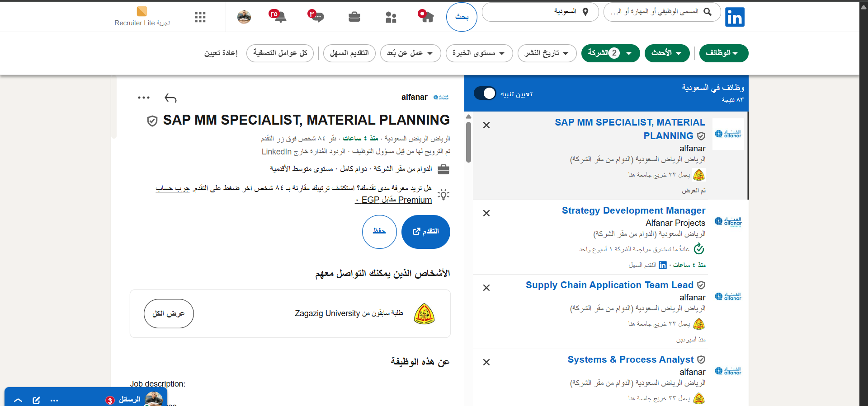The height and width of the screenshot is (406, 868).
Task: Click the Reset filters link
Action: click(221, 53)
